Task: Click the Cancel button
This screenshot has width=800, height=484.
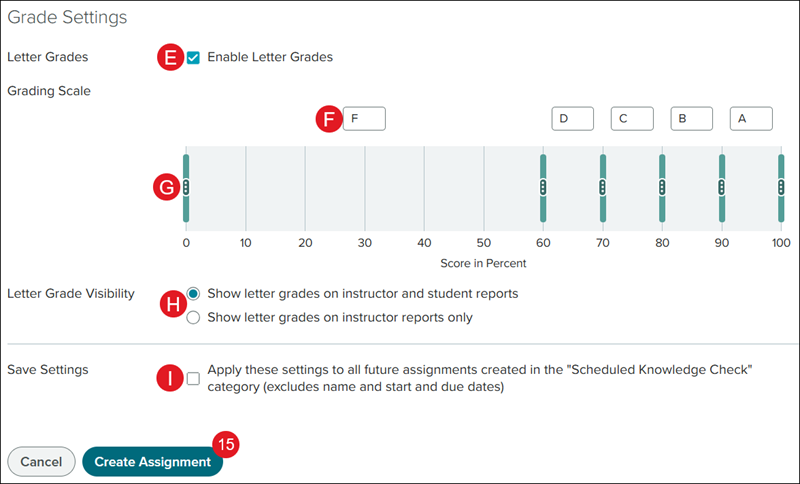Action: point(41,462)
